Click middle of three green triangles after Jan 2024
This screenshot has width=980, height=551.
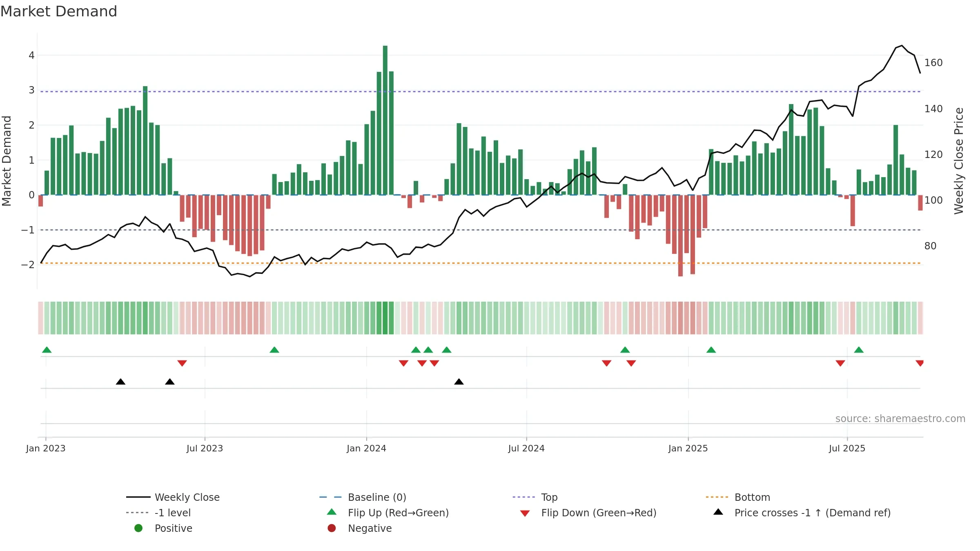[428, 350]
